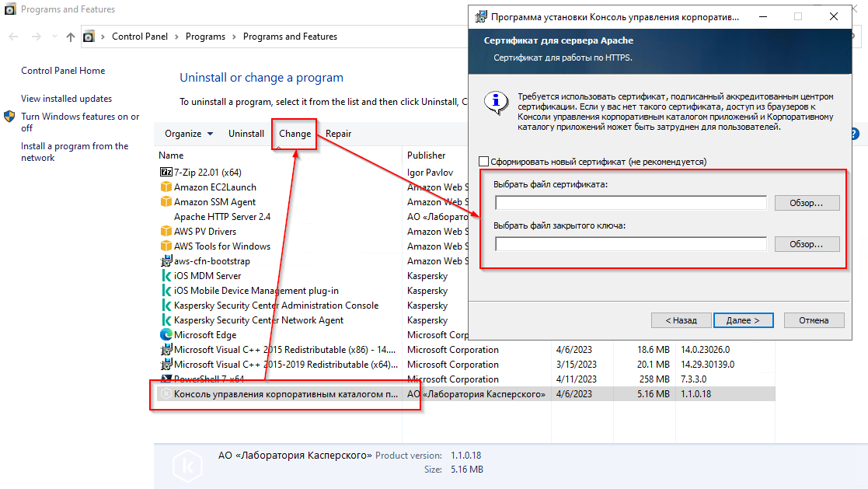868x489 pixels.
Task: Click the 7-Zip 22.01 program icon
Action: click(166, 173)
